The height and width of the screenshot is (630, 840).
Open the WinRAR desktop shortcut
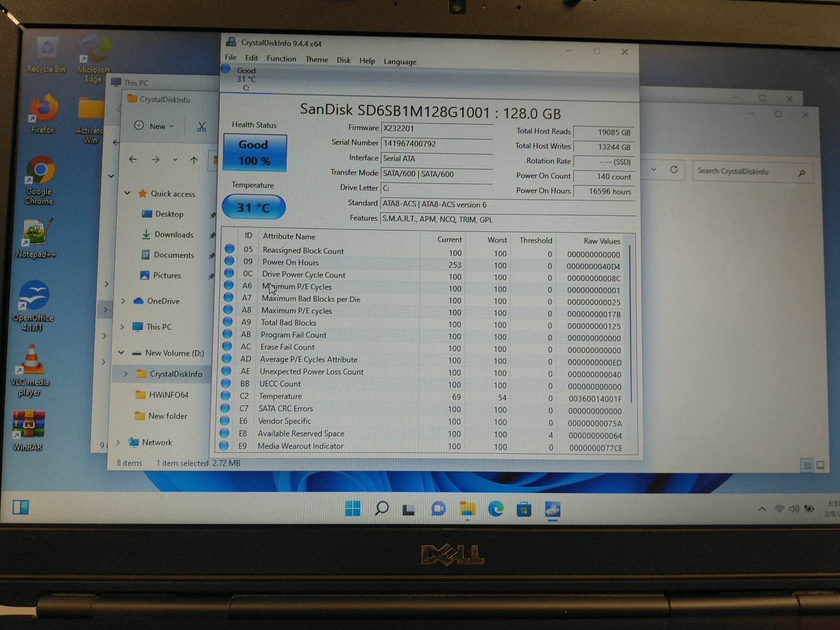pyautogui.click(x=28, y=430)
